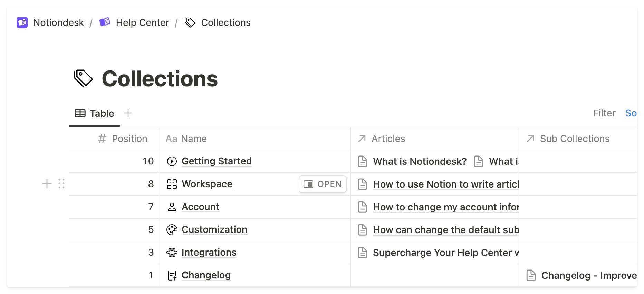Image resolution: width=644 pixels, height=294 pixels.
Task: Select position cell with value 1
Action: 114,275
